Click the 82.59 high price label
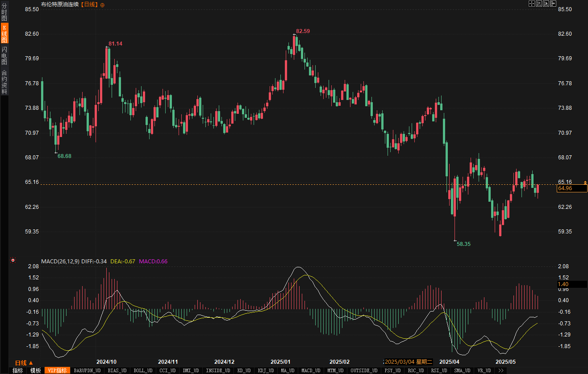Screen dimensions: 588x374 coord(303,31)
